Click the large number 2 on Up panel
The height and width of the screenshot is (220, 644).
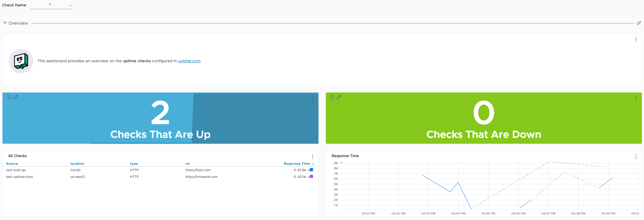(x=160, y=113)
